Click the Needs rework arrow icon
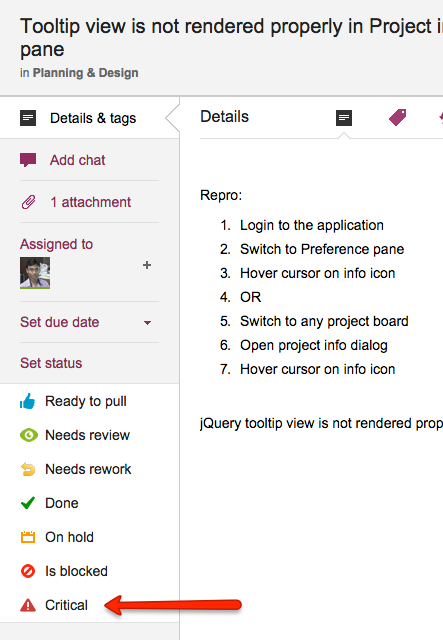 pyautogui.click(x=28, y=469)
